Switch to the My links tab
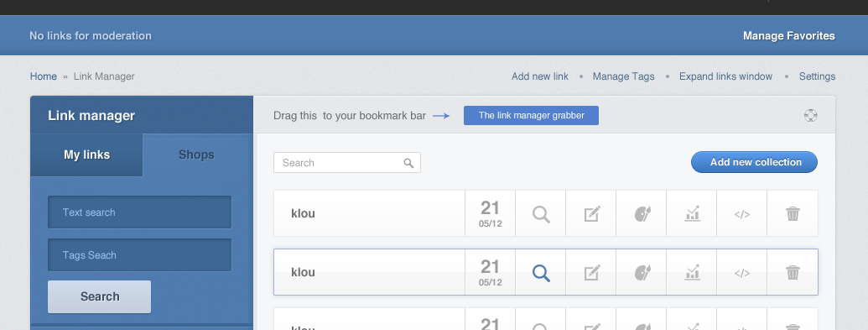The image size is (868, 330). (87, 155)
